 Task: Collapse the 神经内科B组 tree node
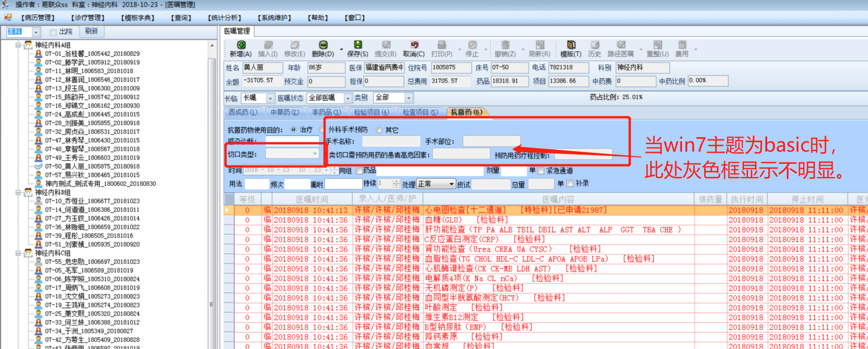coord(18,193)
